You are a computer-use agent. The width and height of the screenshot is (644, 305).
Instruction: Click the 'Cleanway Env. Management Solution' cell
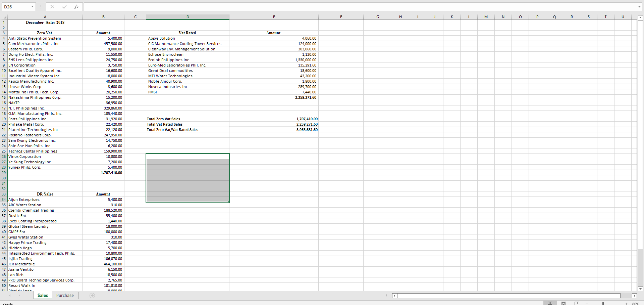[188, 49]
